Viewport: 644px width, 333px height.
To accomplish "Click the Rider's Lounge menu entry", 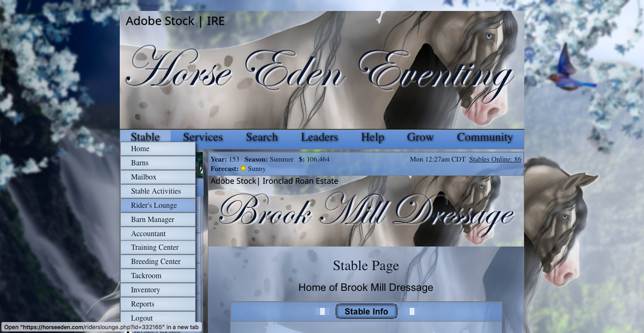I will (158, 205).
